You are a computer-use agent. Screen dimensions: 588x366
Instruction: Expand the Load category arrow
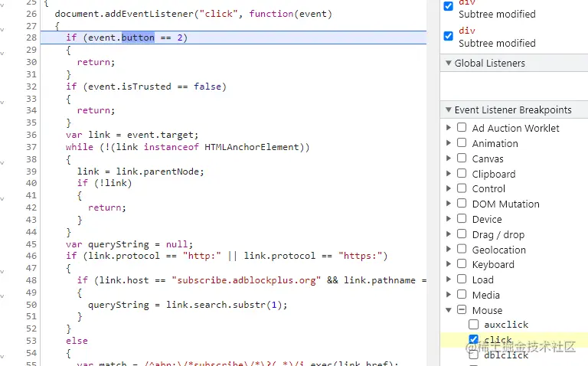pos(449,279)
